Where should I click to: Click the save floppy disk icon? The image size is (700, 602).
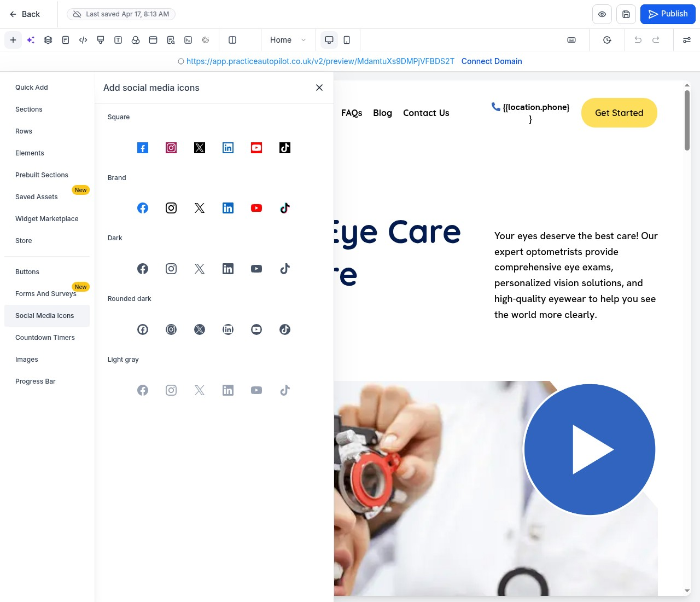626,14
